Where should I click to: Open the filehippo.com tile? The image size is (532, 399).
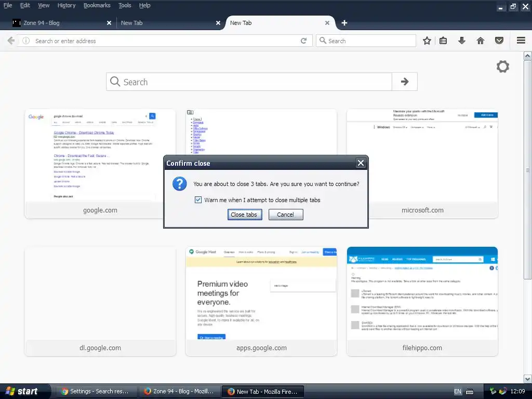coord(422,301)
